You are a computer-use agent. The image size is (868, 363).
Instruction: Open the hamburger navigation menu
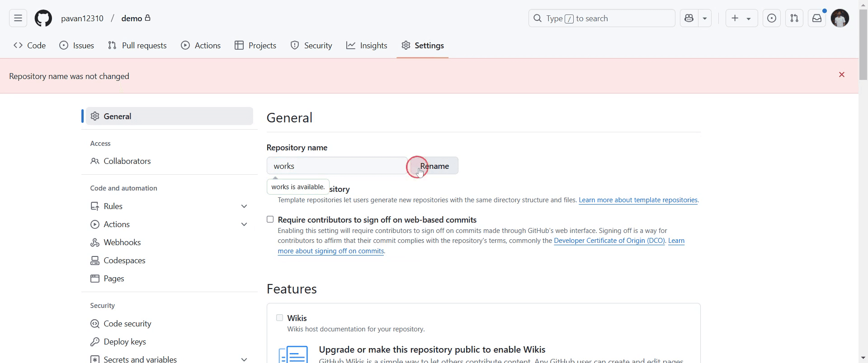pyautogui.click(x=18, y=19)
